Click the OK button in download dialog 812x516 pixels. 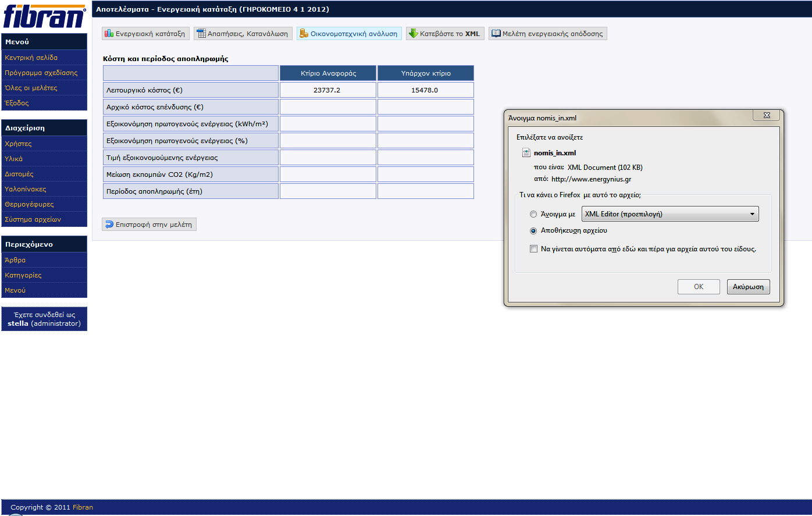pyautogui.click(x=699, y=287)
